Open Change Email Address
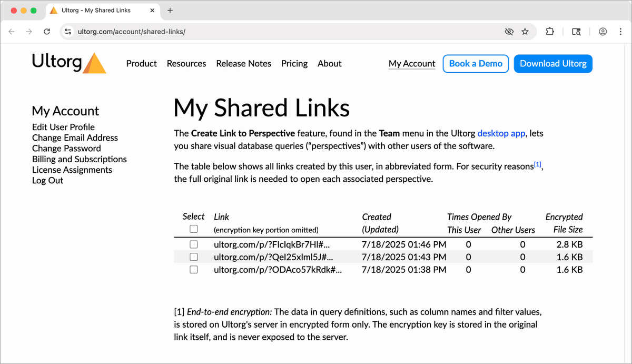The height and width of the screenshot is (364, 632). (x=75, y=137)
